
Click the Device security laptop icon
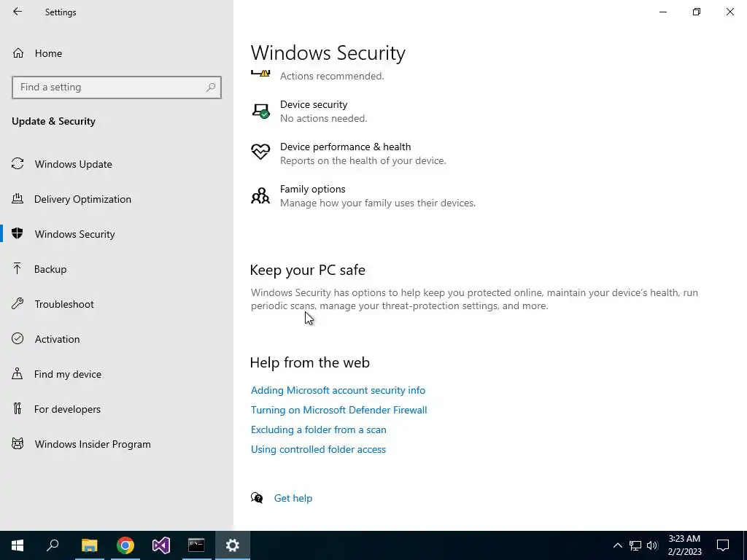click(260, 112)
